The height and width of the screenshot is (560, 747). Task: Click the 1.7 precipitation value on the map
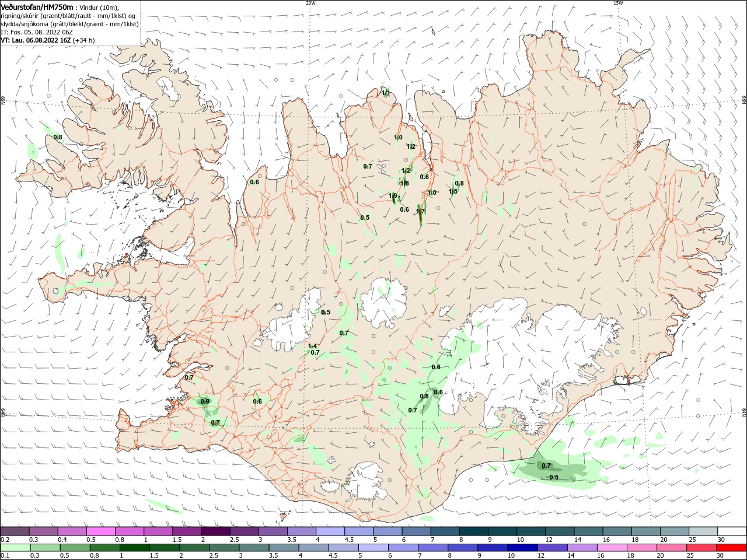coord(421,211)
